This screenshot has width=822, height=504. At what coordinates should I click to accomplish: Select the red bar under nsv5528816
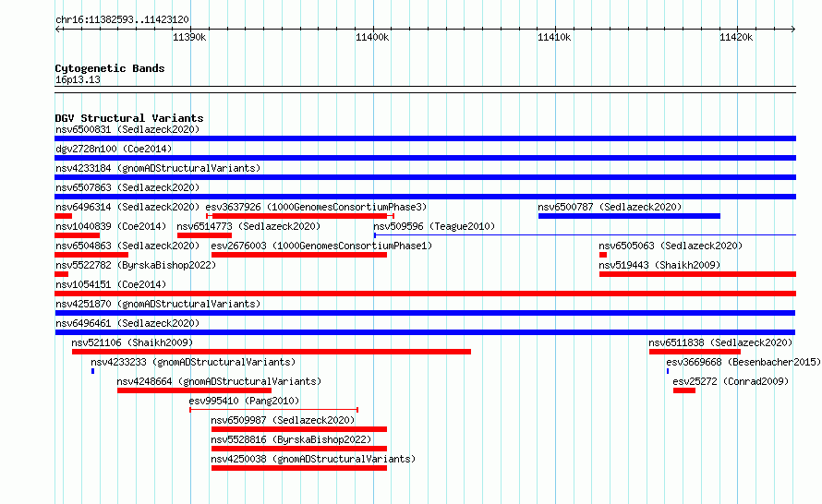[x=299, y=449]
